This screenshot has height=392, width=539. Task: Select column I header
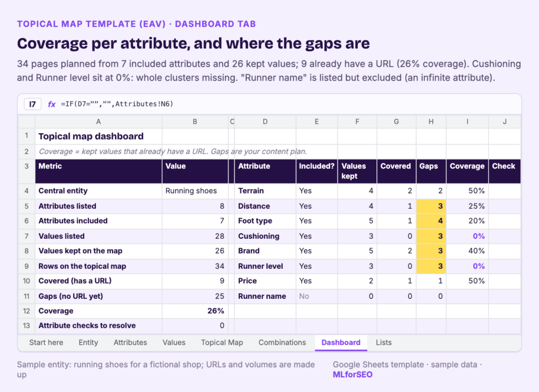click(x=467, y=122)
